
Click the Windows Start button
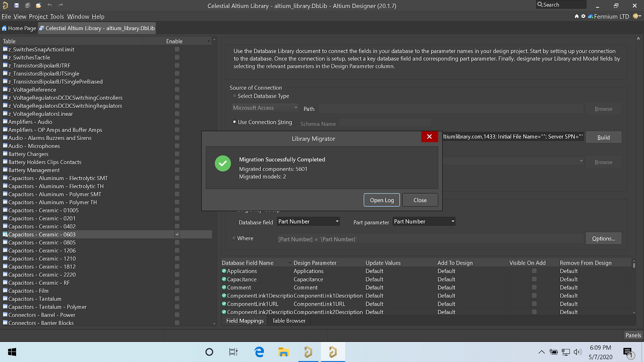(x=12, y=352)
